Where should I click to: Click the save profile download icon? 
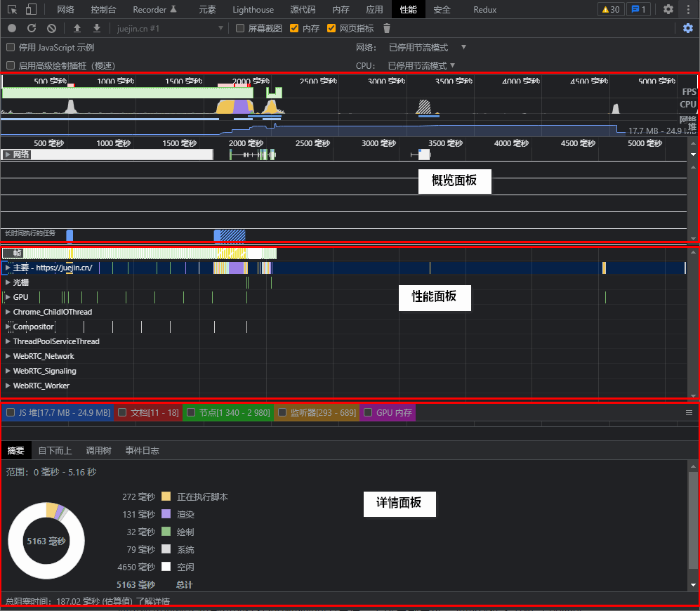pyautogui.click(x=97, y=28)
